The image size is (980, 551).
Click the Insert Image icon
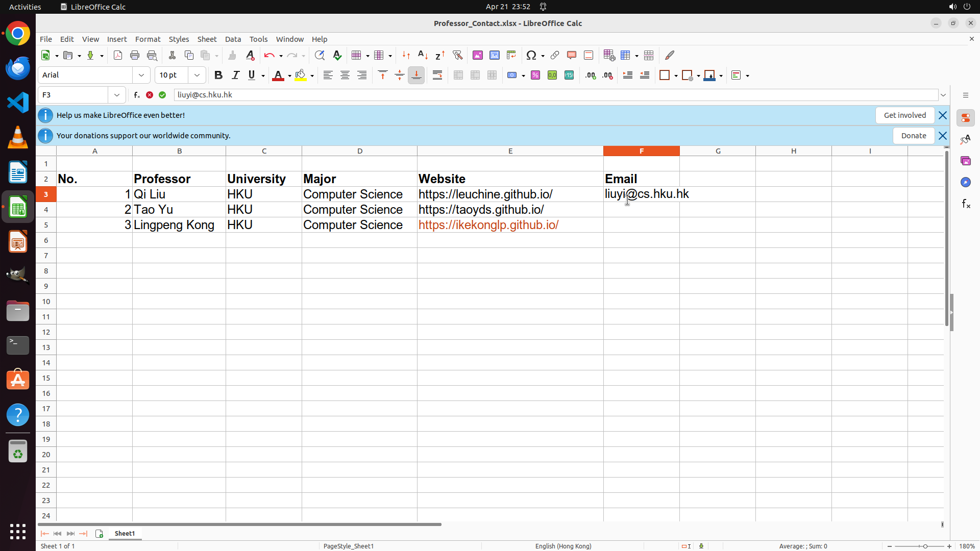[x=478, y=55]
